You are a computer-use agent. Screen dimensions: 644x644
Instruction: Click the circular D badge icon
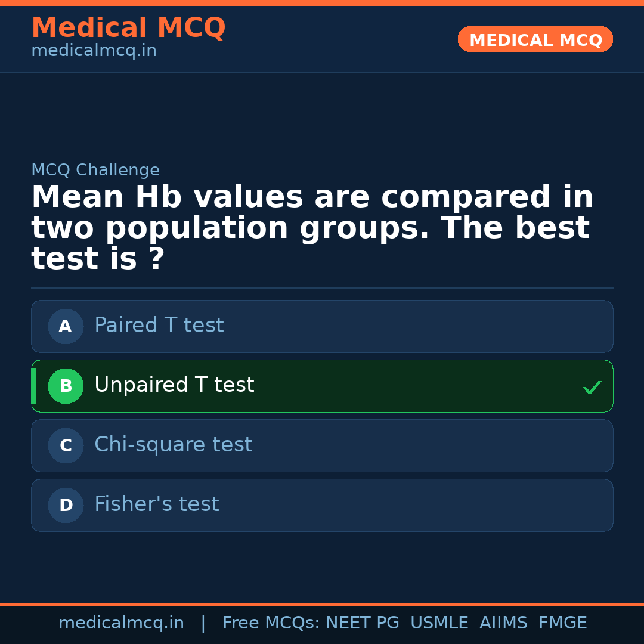coord(66,505)
